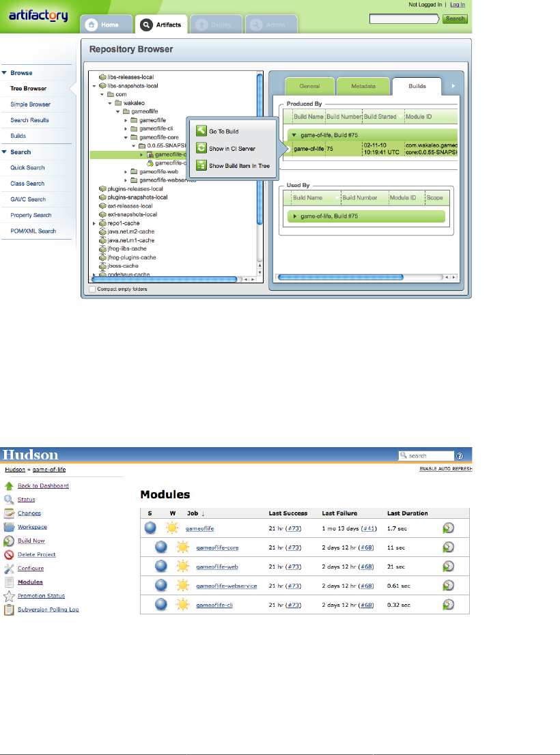This screenshot has width=560, height=755.
Task: Click the Artifactory search input field
Action: tap(404, 19)
